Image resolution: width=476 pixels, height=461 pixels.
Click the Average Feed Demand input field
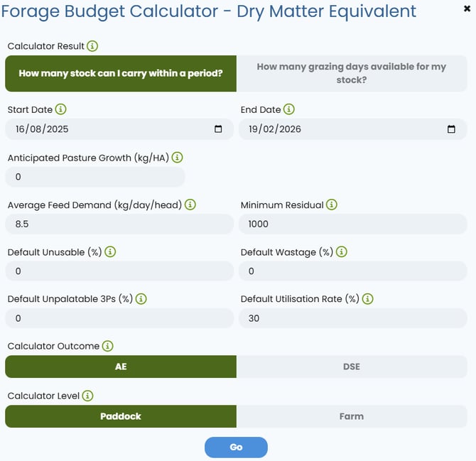[119, 224]
